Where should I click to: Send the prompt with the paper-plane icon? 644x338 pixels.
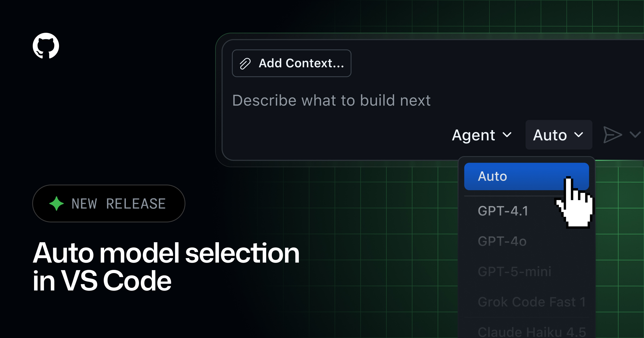(612, 135)
